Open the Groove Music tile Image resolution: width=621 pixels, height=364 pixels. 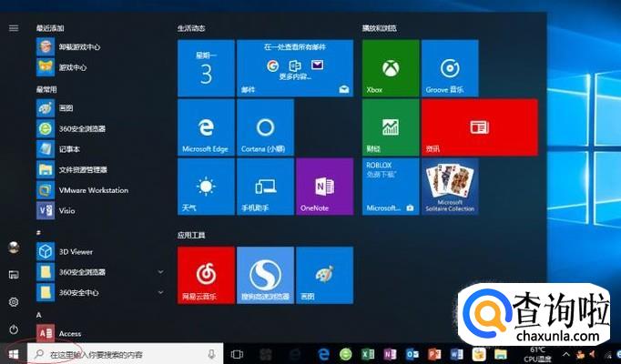pos(450,68)
